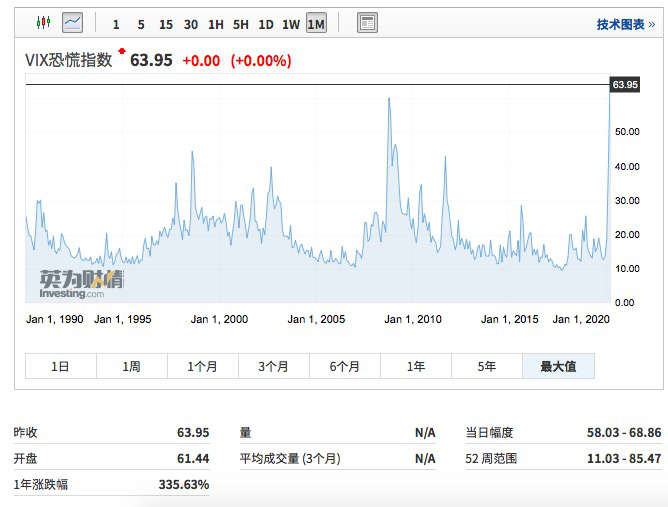Set chart interval to 1 minute
This screenshot has width=668, height=507.
[x=116, y=24]
